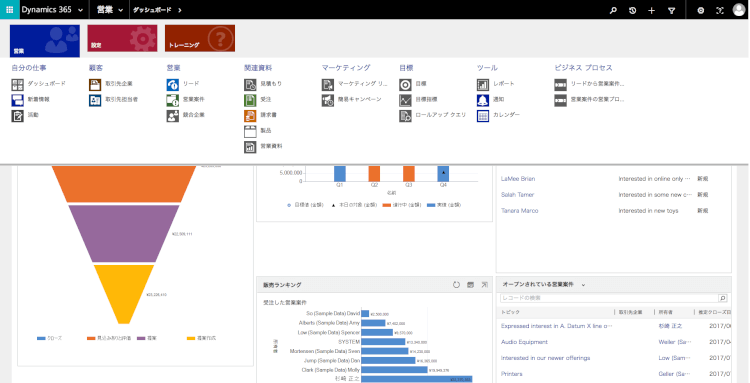Screen dimensions: 750x383
Task: Open 活動 menu entry
Action: point(26,115)
